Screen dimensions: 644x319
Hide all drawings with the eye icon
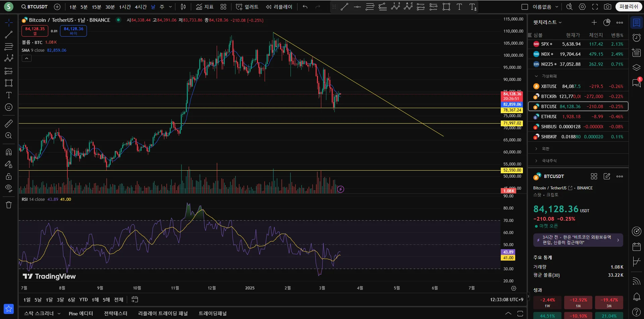(x=9, y=188)
